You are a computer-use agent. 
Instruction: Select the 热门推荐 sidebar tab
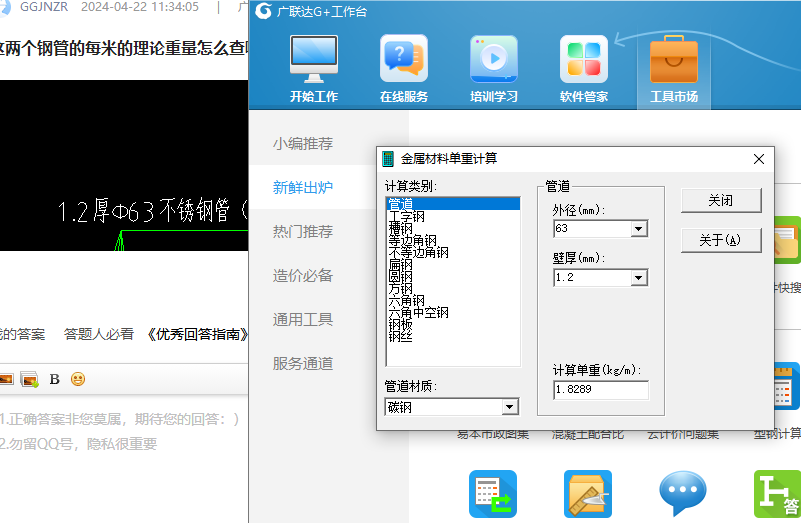coord(303,231)
